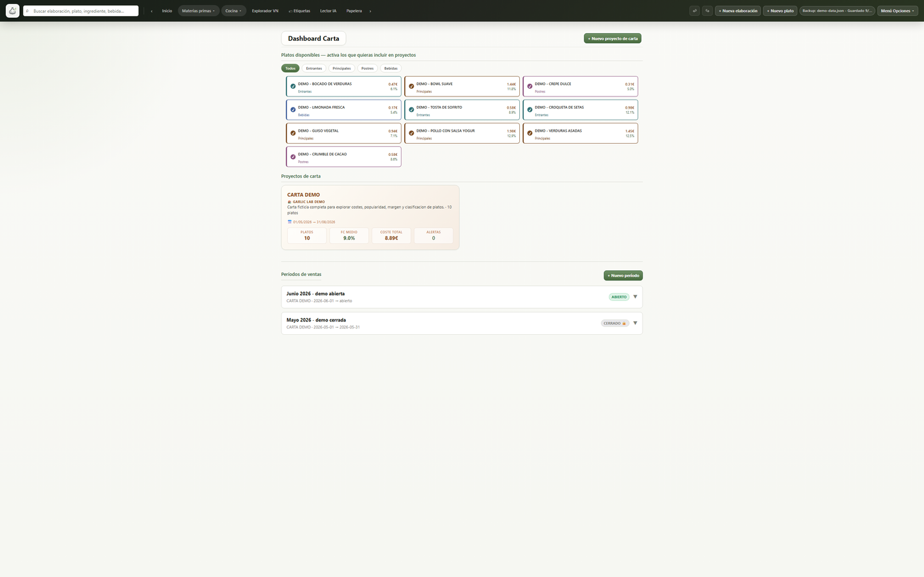Click the Nueva elaboración button
The image size is (924, 577).
[738, 11]
